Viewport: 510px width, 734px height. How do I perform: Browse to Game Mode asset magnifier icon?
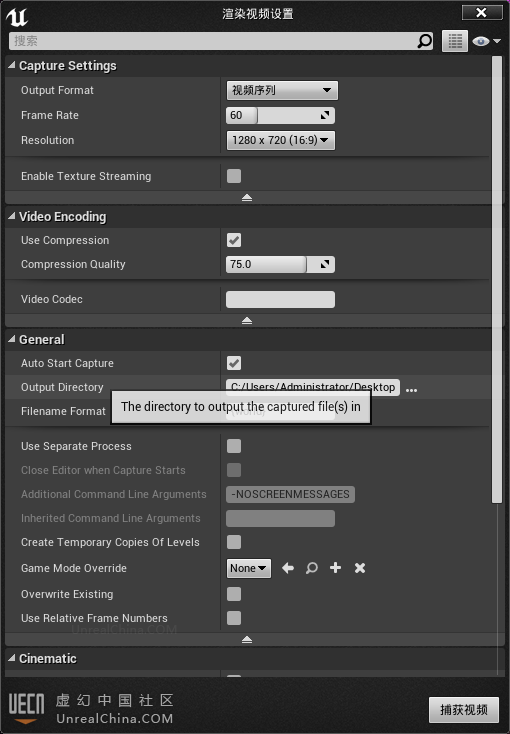pos(311,568)
